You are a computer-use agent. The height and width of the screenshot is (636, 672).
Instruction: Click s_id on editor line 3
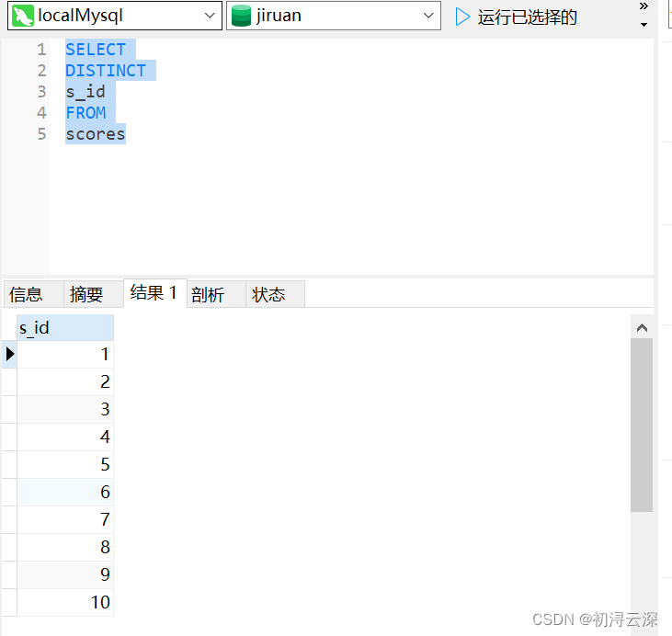[85, 92]
